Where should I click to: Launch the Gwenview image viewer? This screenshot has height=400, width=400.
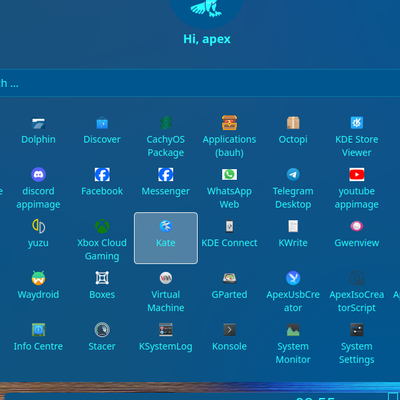pyautogui.click(x=357, y=226)
